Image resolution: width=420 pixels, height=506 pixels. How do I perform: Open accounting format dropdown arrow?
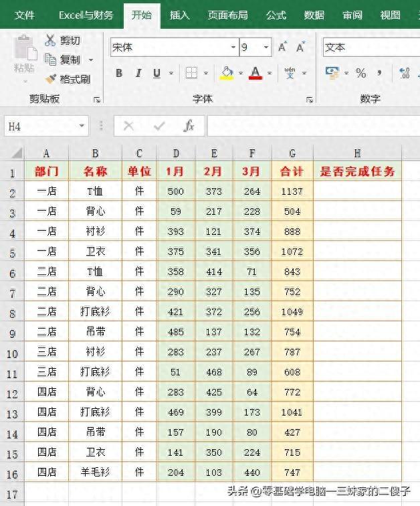tap(346, 73)
